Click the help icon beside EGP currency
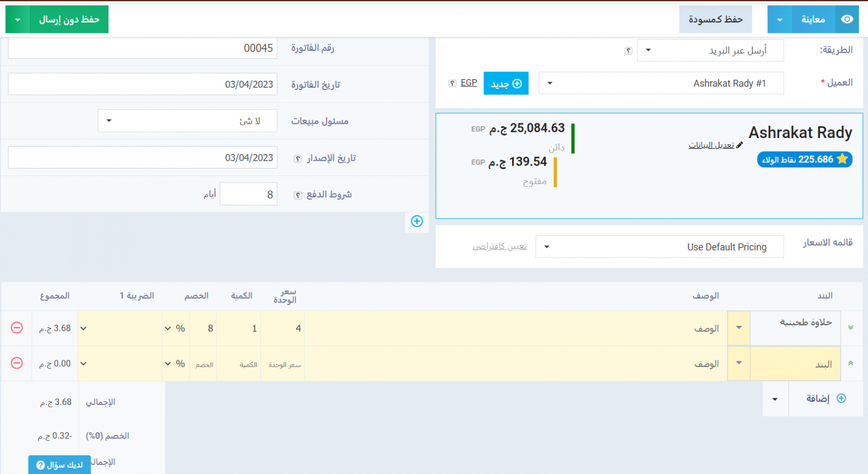868x474 pixels. tap(452, 83)
